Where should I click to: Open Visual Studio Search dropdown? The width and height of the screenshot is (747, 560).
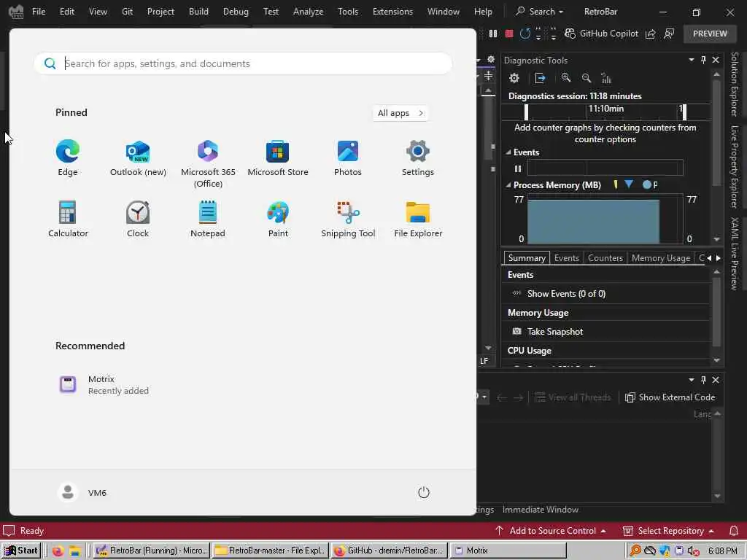pyautogui.click(x=541, y=12)
